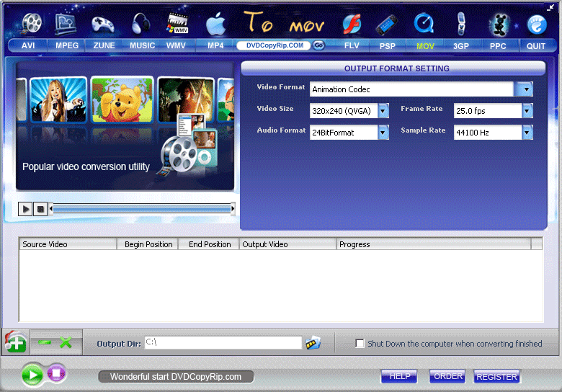Click the MP4 apple logo icon

point(215,24)
